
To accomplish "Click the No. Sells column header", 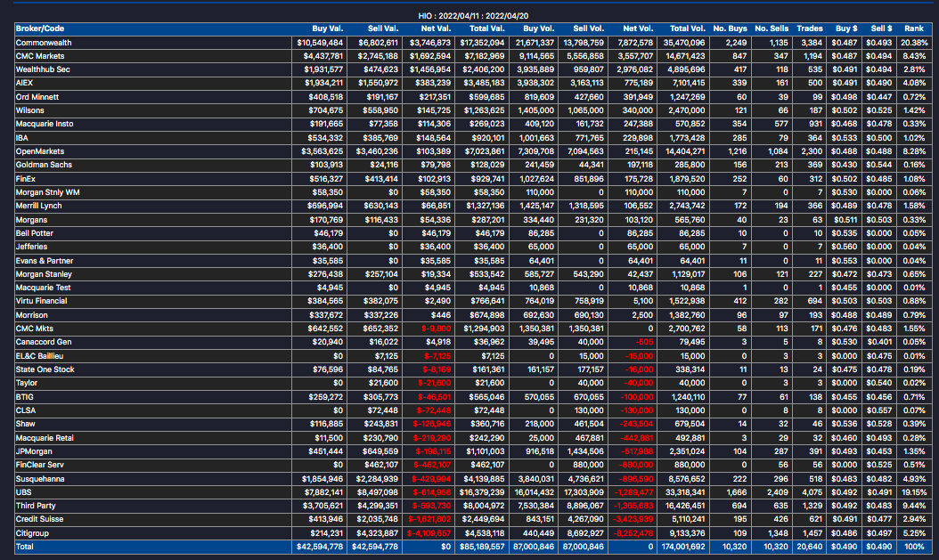I will pos(772,28).
